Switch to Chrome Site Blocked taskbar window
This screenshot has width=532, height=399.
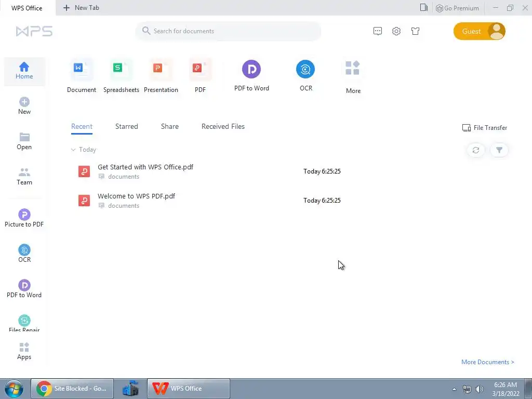[72, 389]
